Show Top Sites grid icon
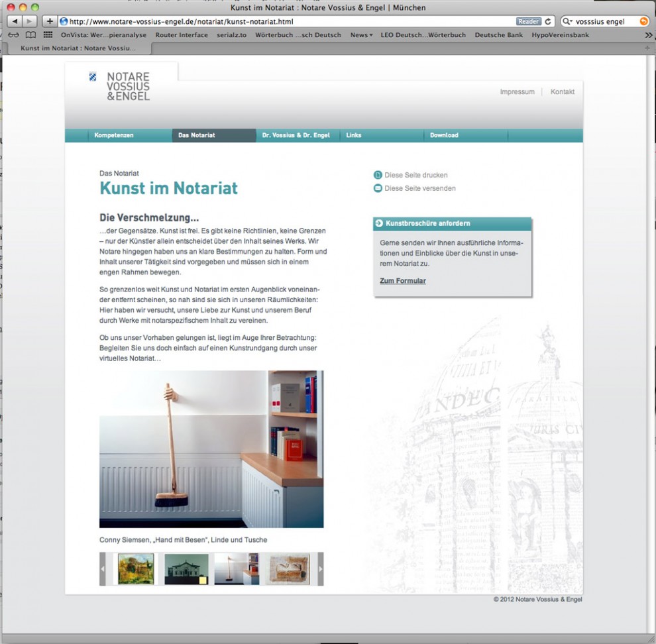 point(48,35)
